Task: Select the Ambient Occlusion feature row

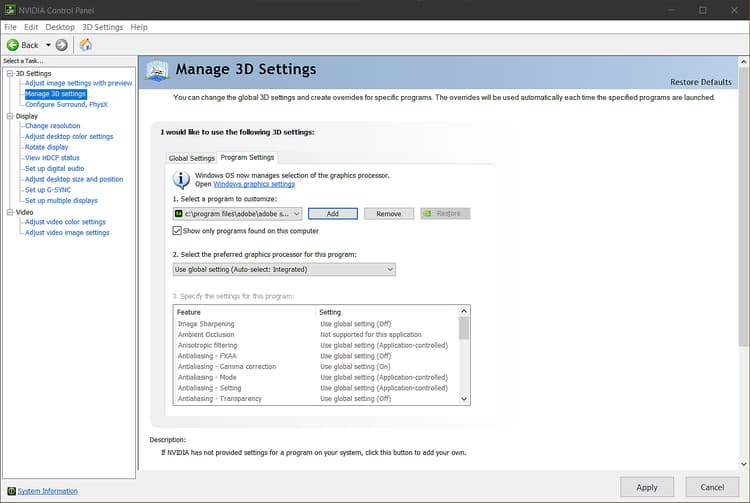Action: (315, 335)
